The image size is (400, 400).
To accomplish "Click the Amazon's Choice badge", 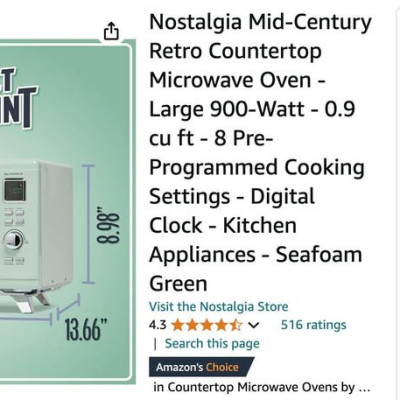I will tap(202, 367).
